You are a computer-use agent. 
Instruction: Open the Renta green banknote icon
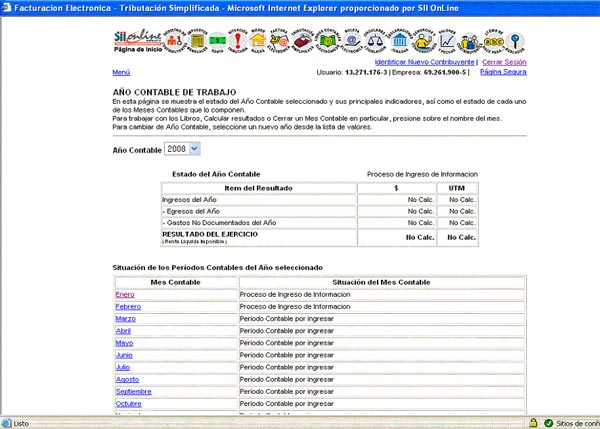click(x=217, y=41)
